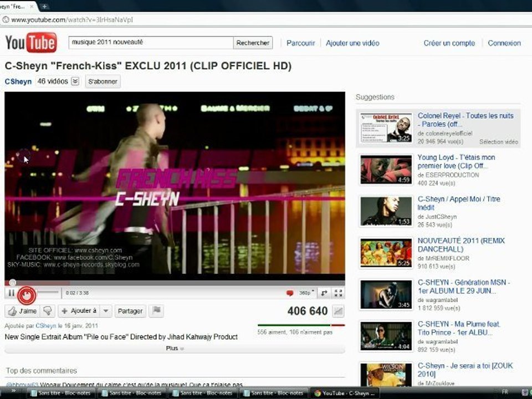Click the video progress bar scrubber
The width and height of the screenshot is (532, 399).
point(13,282)
